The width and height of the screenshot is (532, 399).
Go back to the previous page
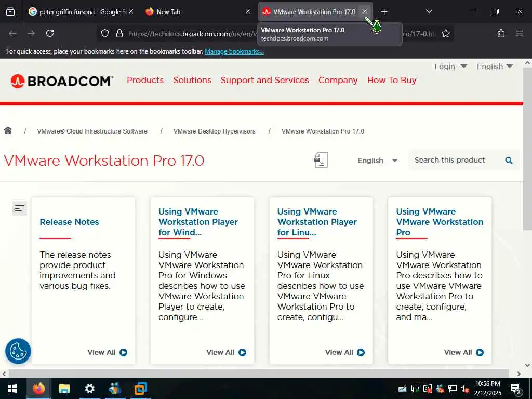pyautogui.click(x=12, y=33)
